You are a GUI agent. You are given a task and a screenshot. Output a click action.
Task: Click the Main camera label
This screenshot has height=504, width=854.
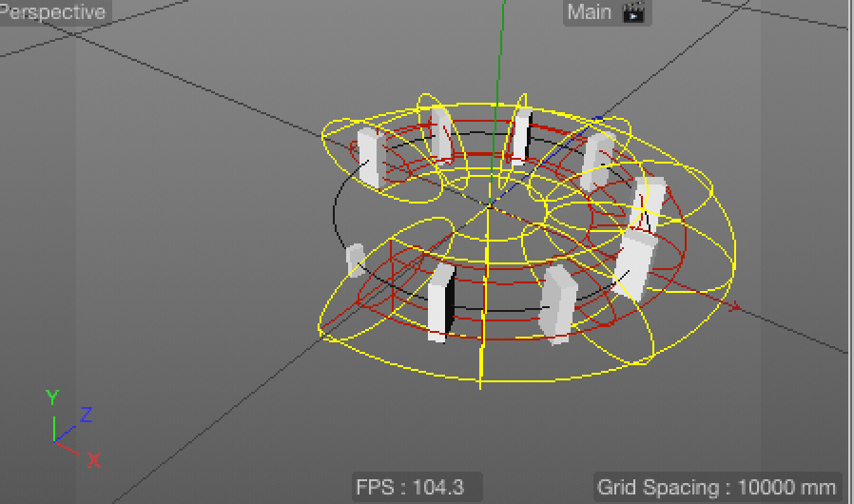tap(590, 12)
